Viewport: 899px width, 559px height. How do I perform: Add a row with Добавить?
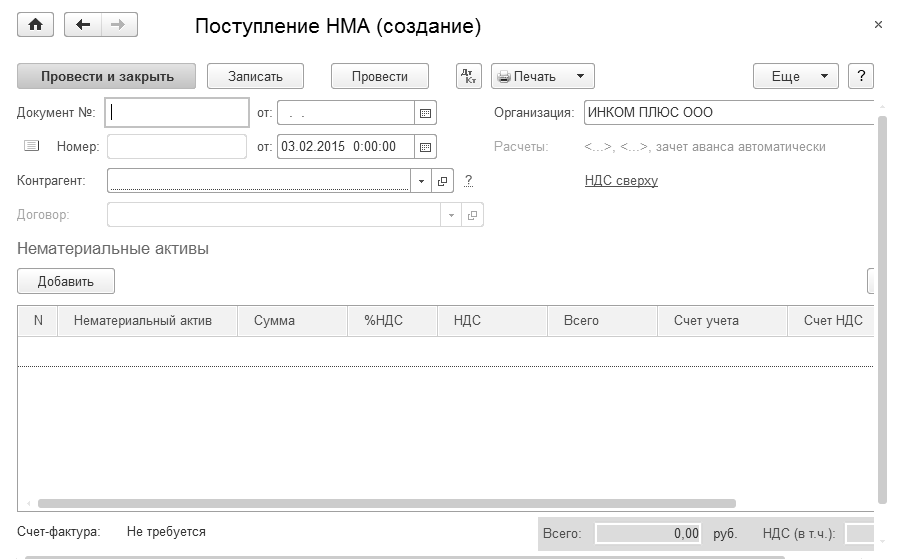(66, 282)
